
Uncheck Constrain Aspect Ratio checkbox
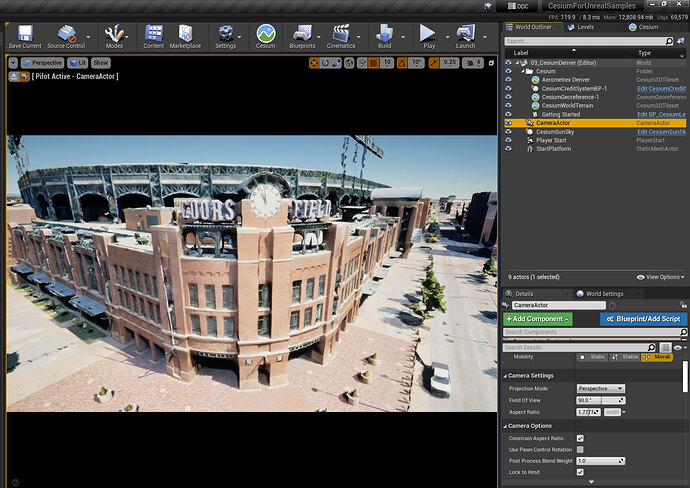click(580, 438)
